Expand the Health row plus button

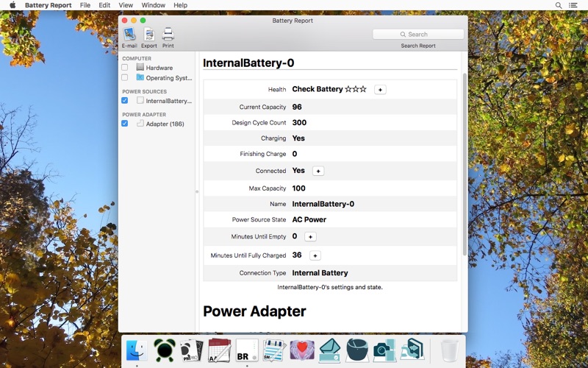(x=380, y=89)
